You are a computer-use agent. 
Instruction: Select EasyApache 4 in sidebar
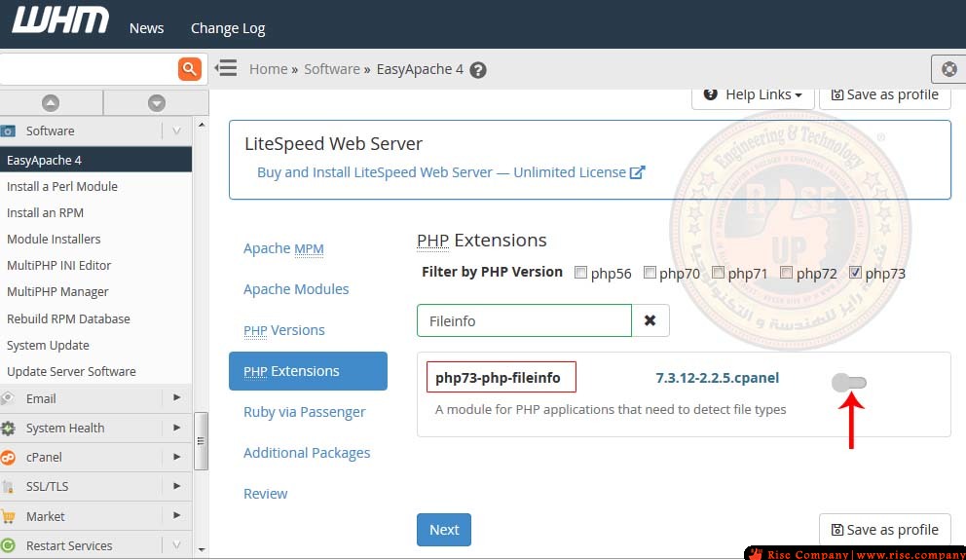click(x=96, y=160)
